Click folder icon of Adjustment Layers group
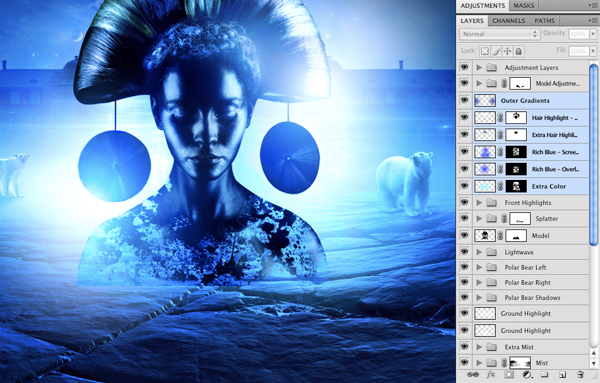Image resolution: width=600 pixels, height=383 pixels. [491, 68]
